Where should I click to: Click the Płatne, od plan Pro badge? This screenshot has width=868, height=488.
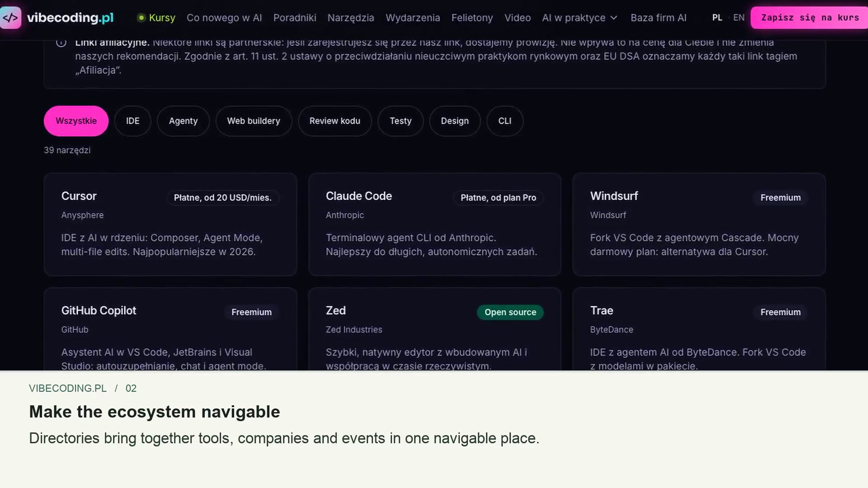pyautogui.click(x=498, y=198)
